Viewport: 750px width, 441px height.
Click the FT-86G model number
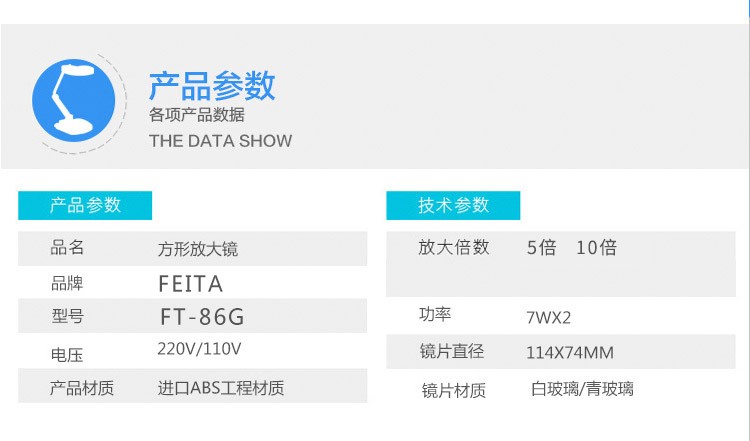click(x=202, y=318)
